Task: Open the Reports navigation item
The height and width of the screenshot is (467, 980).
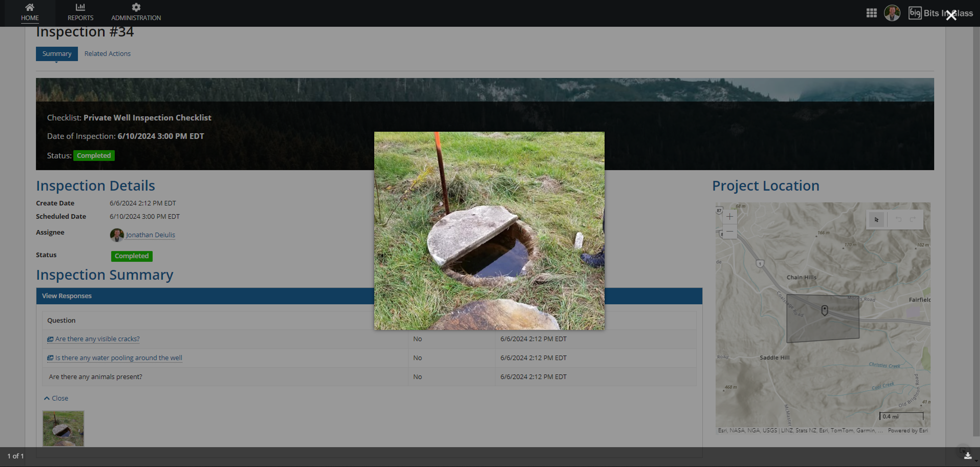Action: [80, 13]
